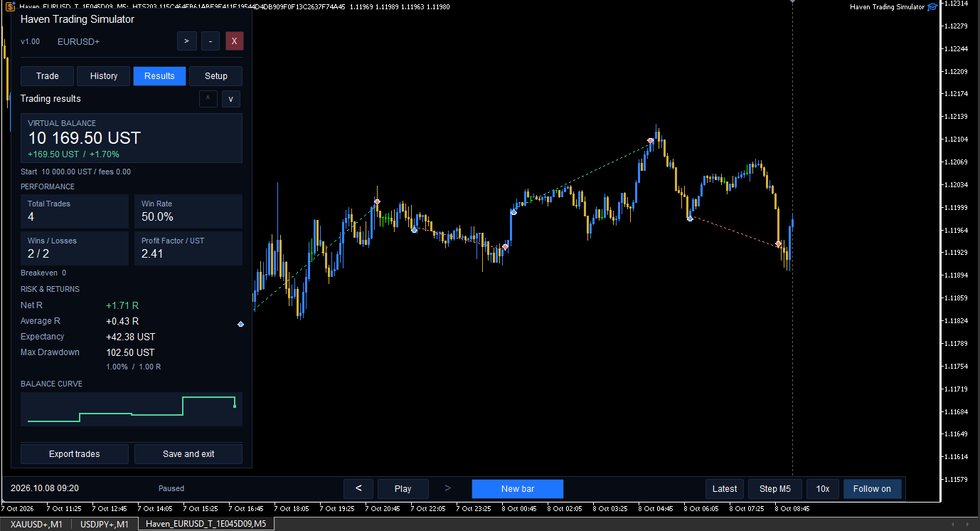Image resolution: width=980 pixels, height=531 pixels.
Task: Advance with the New bar button
Action: (x=518, y=489)
